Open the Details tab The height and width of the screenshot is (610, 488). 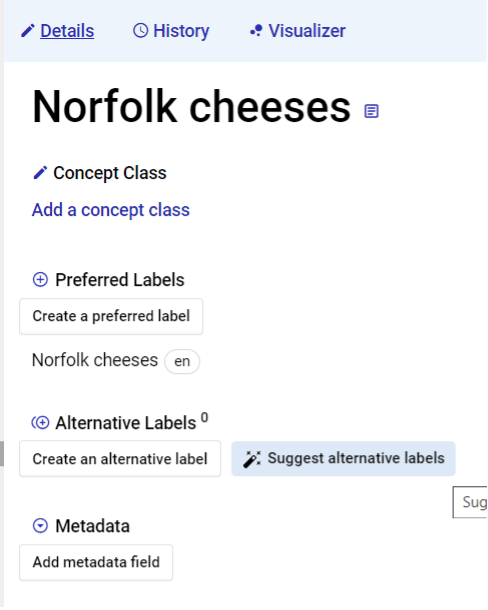pos(67,31)
